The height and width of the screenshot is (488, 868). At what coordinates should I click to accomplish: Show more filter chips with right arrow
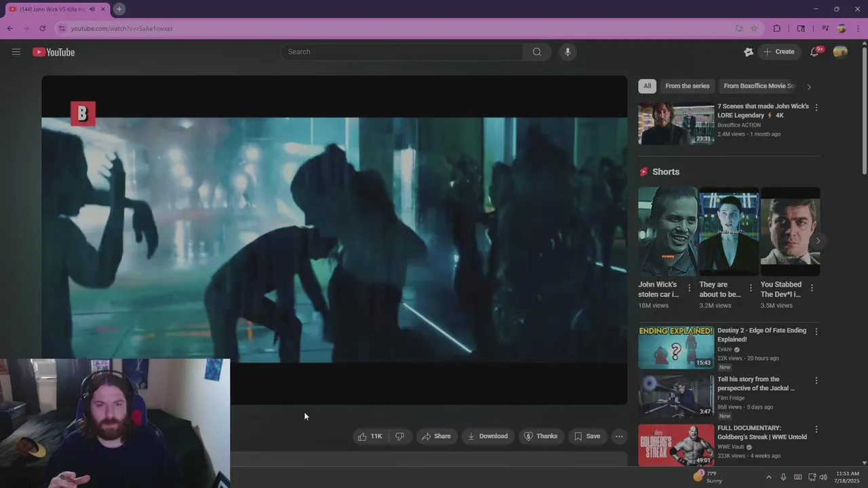coord(809,87)
